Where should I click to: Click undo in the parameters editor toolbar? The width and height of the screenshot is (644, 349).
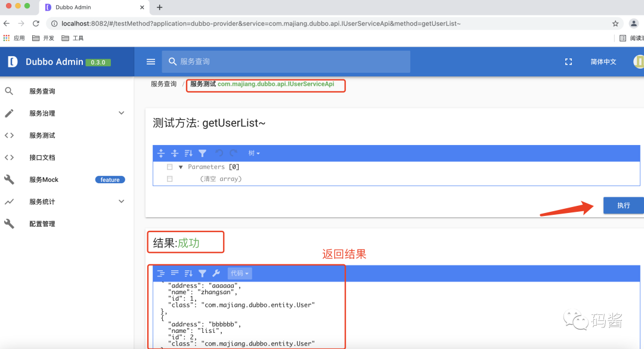[219, 153]
